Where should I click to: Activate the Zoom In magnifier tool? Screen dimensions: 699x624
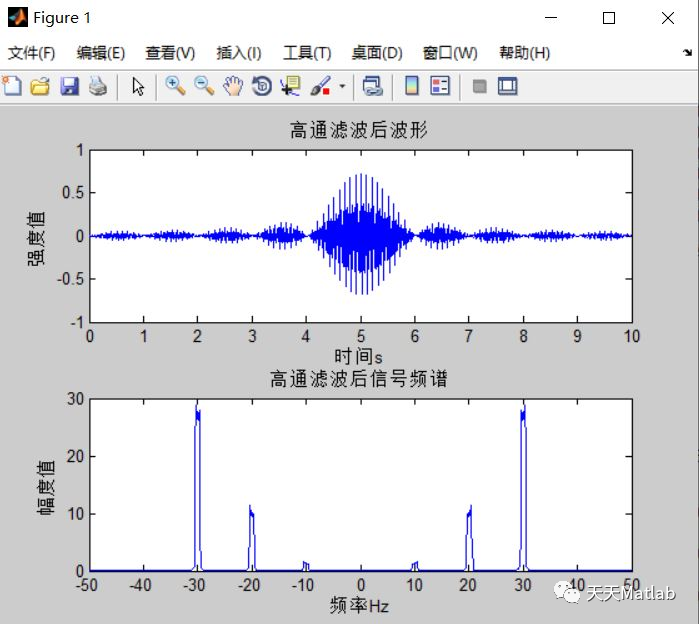[175, 86]
